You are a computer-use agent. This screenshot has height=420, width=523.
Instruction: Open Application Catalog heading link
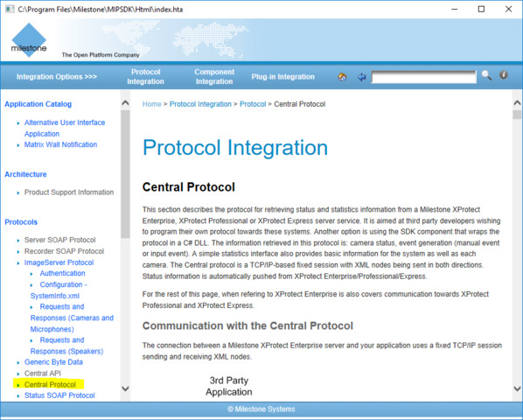coord(38,104)
